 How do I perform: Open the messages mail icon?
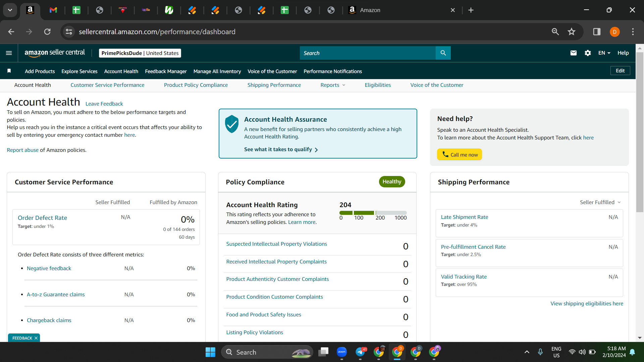pos(574,53)
